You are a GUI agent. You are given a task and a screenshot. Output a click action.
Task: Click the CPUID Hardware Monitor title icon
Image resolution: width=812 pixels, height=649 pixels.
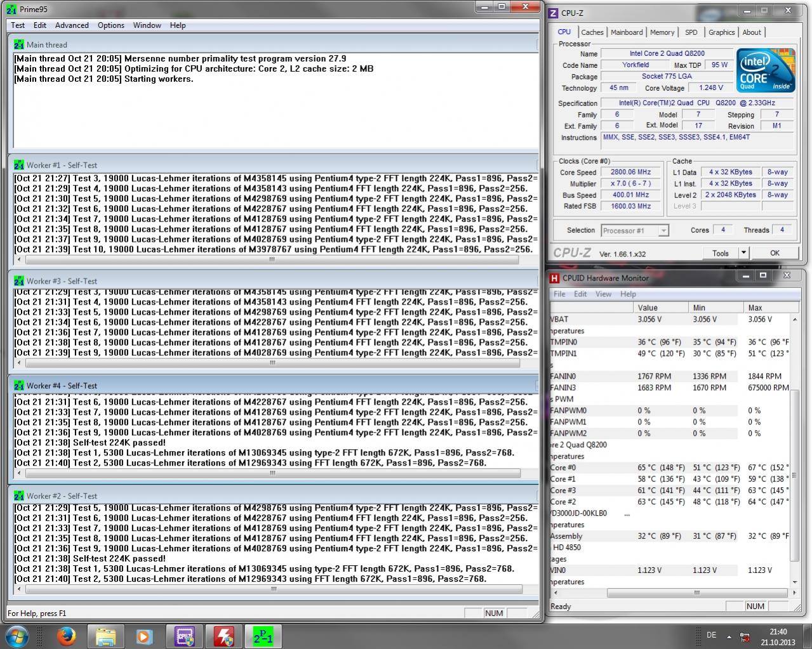click(554, 278)
